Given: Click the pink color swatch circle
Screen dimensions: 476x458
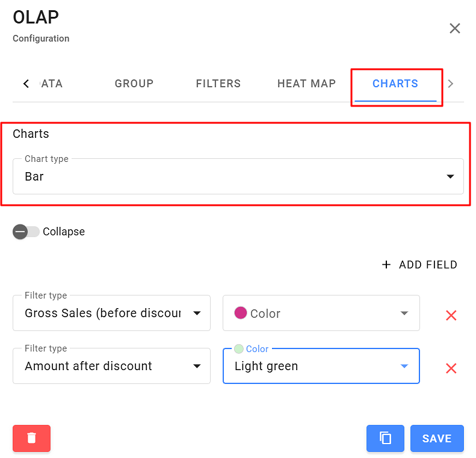Looking at the screenshot, I should click(x=241, y=313).
